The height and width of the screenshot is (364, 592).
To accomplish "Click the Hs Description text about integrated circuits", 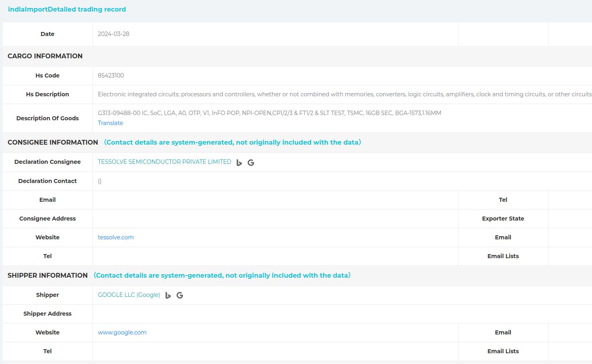I will [345, 94].
